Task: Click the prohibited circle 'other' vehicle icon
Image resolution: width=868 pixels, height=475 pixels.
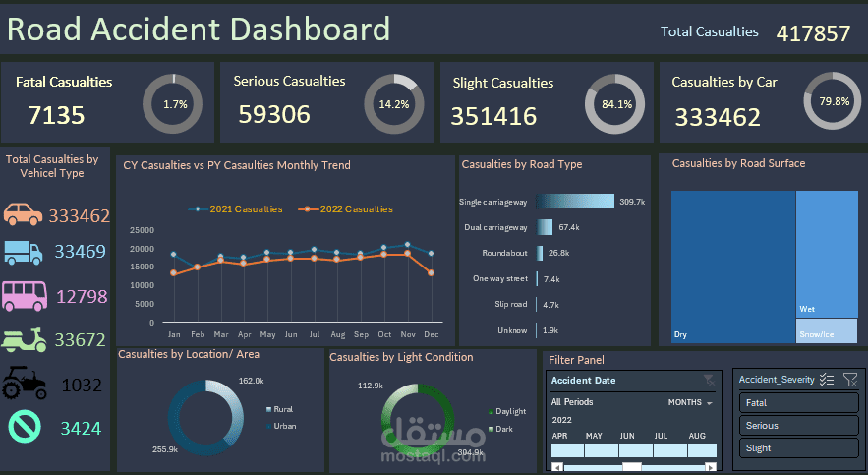Action: [25, 427]
